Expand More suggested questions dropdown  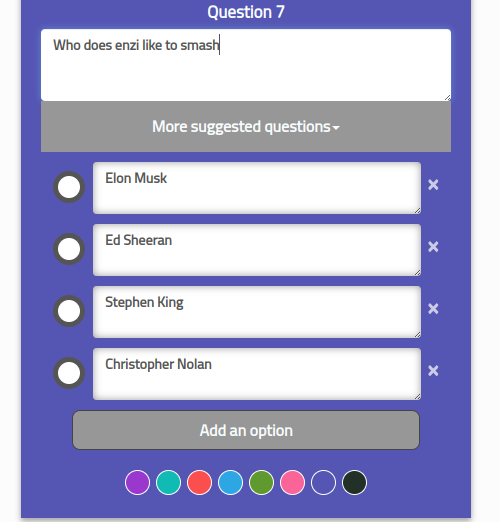point(246,127)
